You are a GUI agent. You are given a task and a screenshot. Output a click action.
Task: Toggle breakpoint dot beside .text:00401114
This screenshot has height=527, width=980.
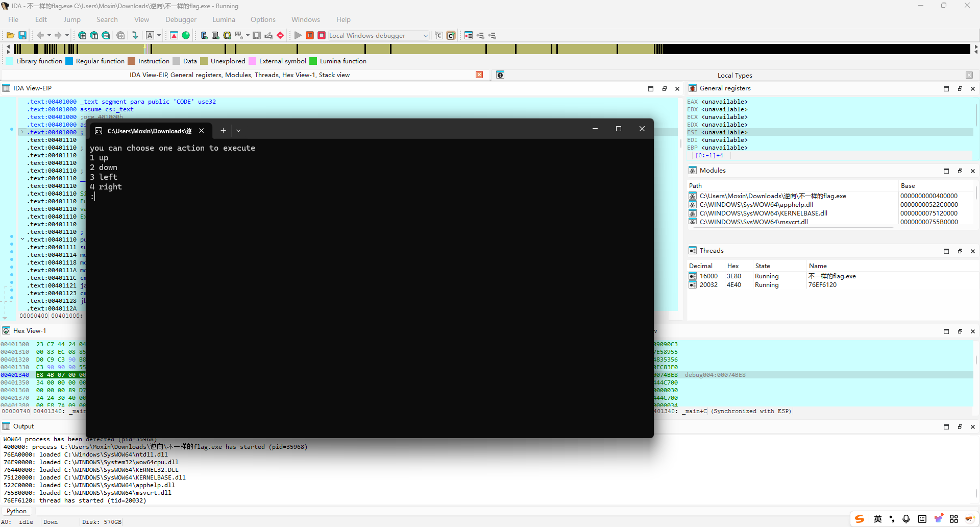(x=12, y=252)
